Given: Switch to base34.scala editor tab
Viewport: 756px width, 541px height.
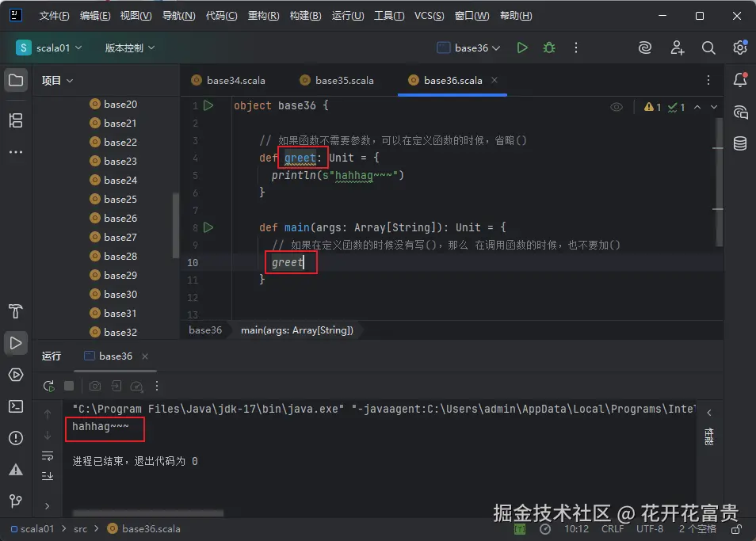Looking at the screenshot, I should (x=228, y=81).
